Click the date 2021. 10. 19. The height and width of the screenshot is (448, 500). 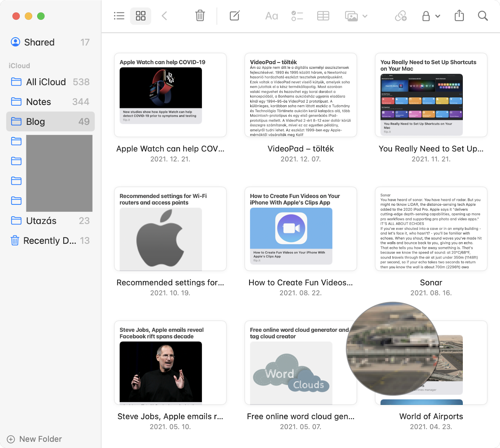pyautogui.click(x=170, y=293)
